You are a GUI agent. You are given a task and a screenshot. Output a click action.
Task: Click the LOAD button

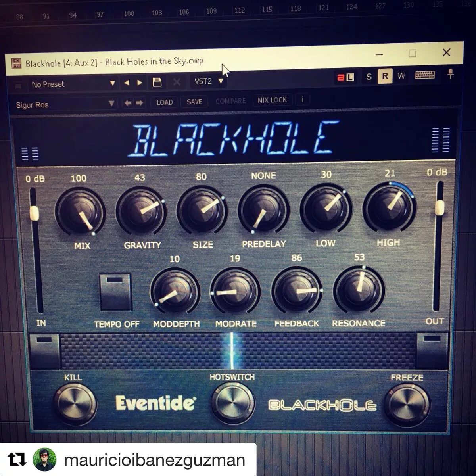[164, 102]
